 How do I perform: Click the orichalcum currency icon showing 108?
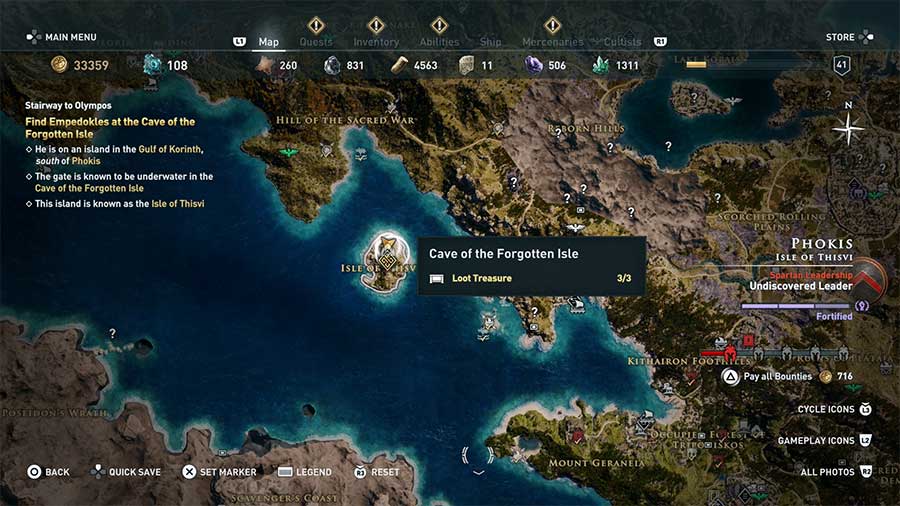point(152,65)
